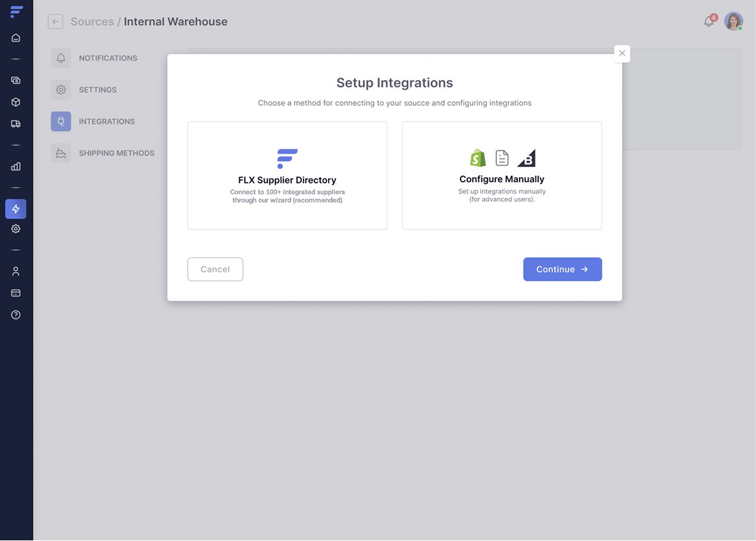Viewport: 756px width, 541px height.
Task: Open the SETTINGS tab
Action: (x=98, y=90)
